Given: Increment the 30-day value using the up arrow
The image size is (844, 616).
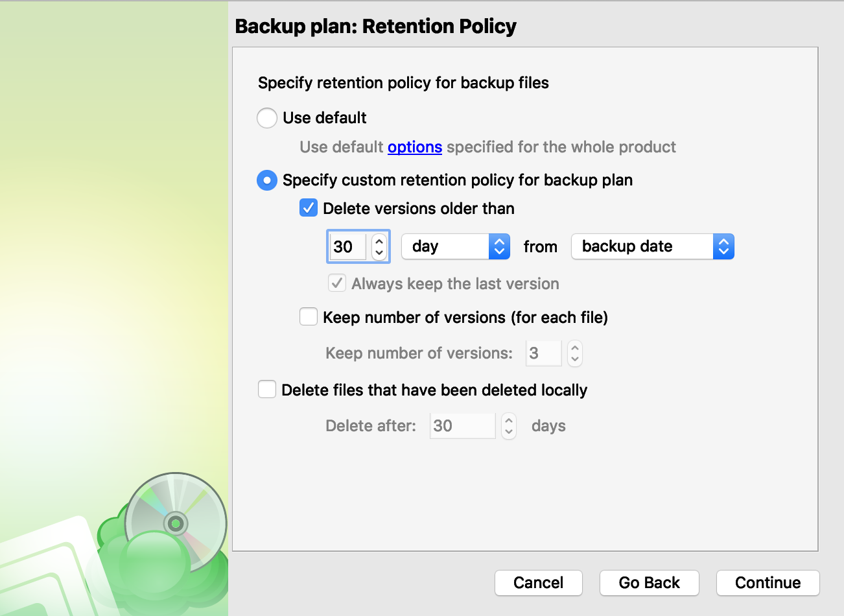Looking at the screenshot, I should [x=379, y=242].
